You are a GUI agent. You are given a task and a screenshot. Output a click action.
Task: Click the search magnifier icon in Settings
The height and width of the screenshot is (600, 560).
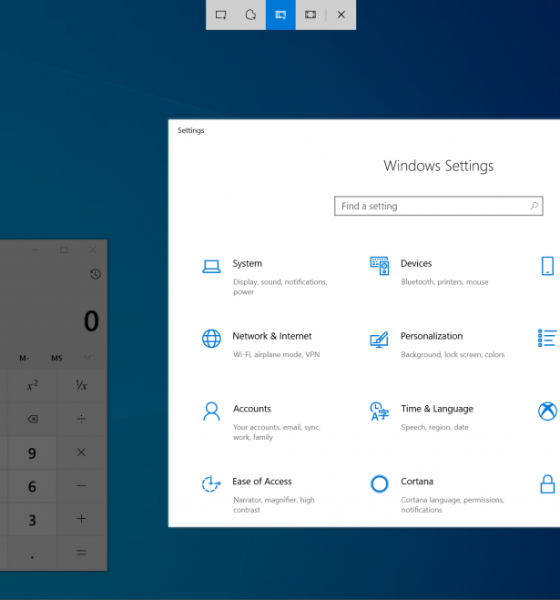(534, 206)
